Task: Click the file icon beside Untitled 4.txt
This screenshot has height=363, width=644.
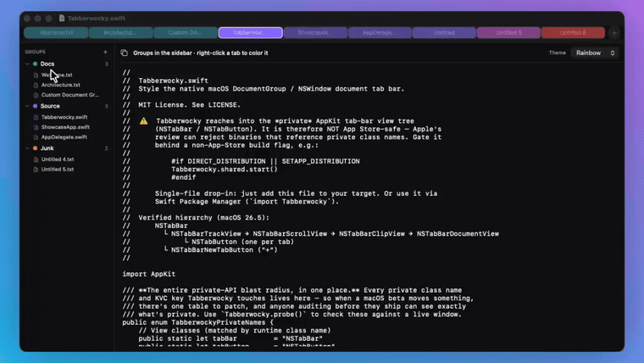Action: 36,159
